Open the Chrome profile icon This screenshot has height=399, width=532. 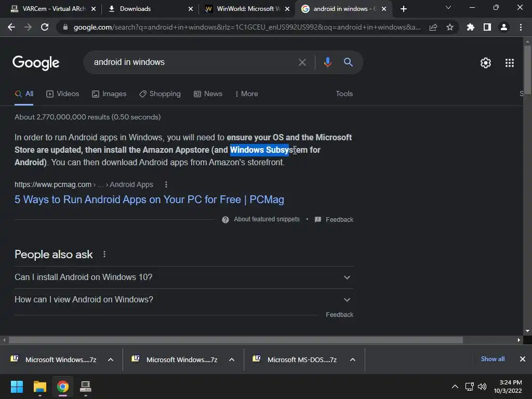point(504,27)
